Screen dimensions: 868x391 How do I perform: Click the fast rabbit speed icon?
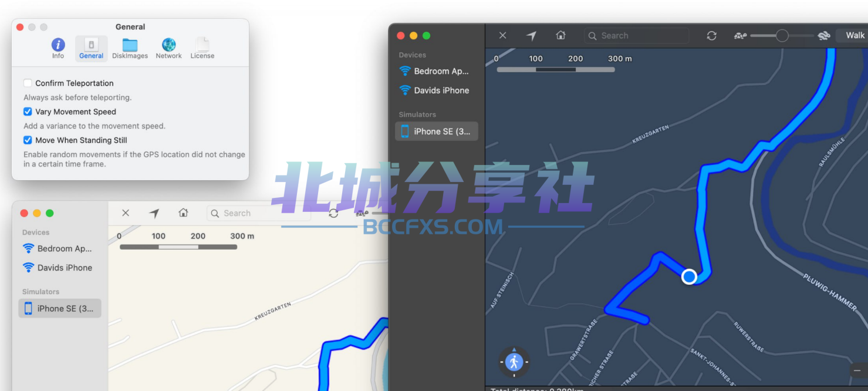[824, 36]
